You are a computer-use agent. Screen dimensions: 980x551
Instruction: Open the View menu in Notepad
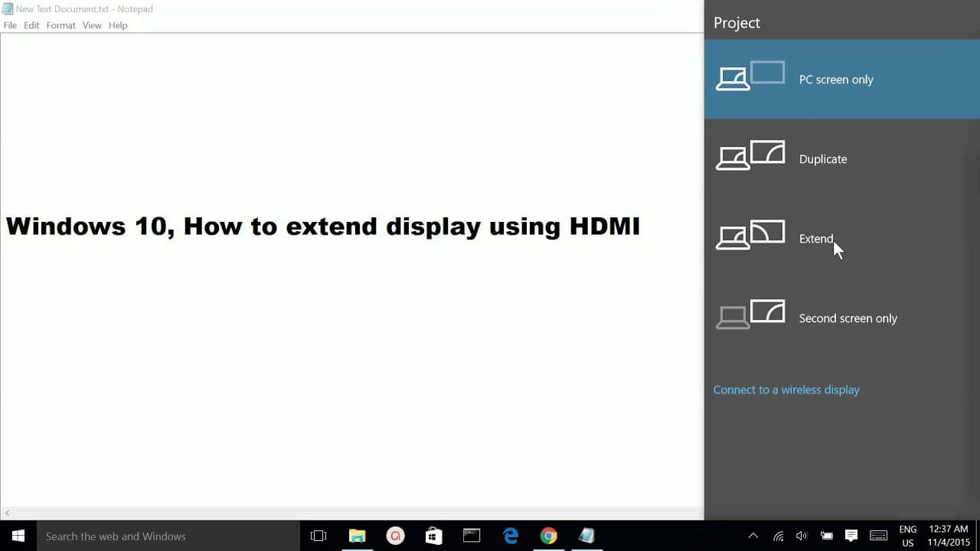point(92,25)
